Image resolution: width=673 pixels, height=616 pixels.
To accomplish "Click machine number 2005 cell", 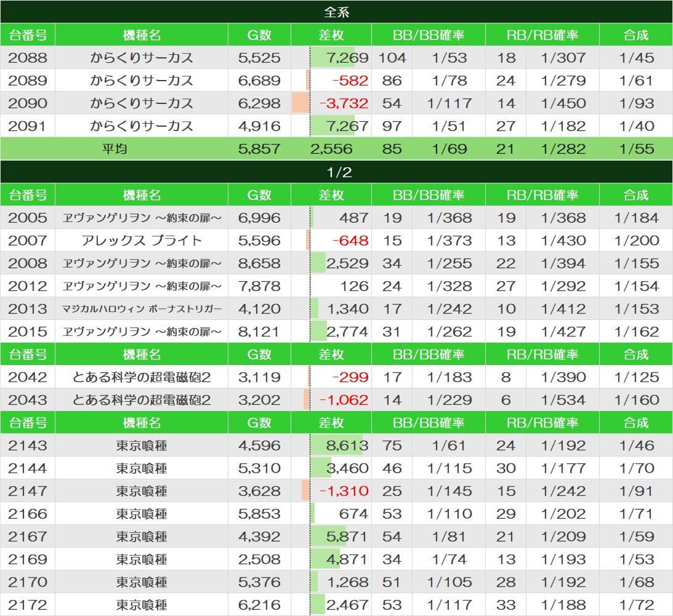I will coord(28,217).
